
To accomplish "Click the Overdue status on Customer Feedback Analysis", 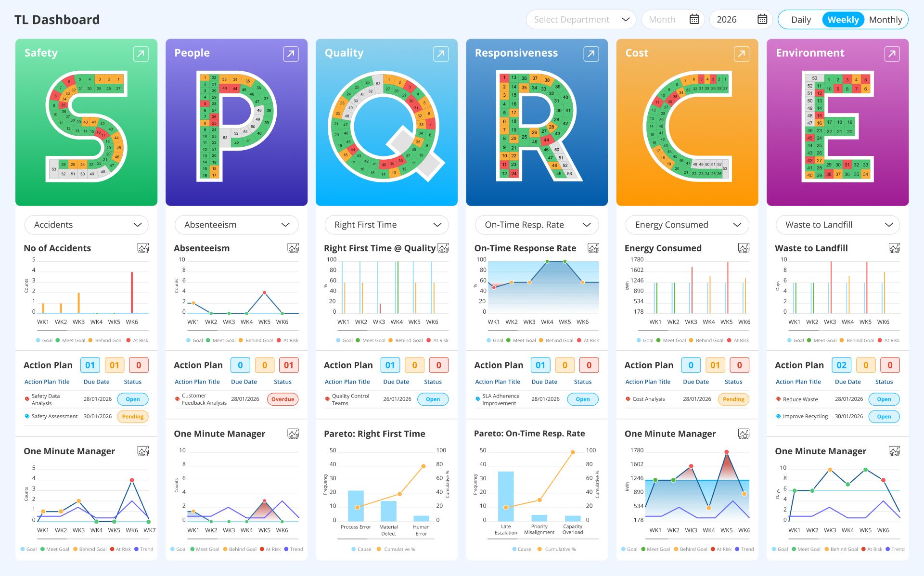I will tap(282, 399).
